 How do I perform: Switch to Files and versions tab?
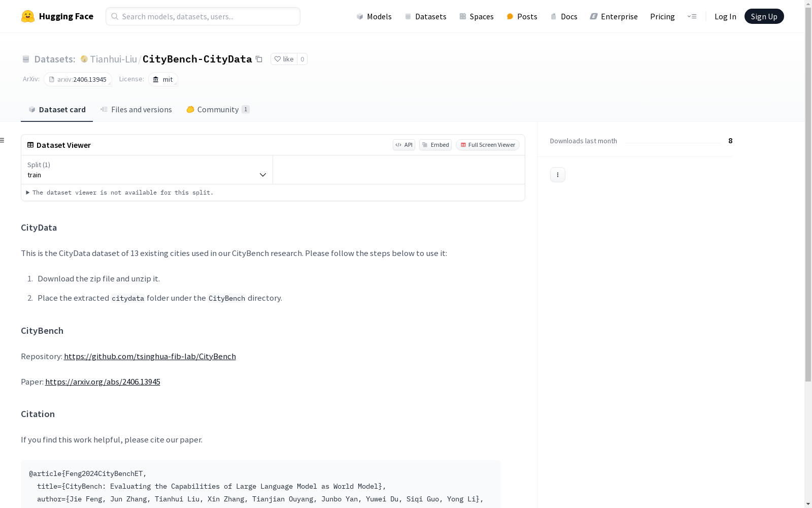tap(136, 109)
